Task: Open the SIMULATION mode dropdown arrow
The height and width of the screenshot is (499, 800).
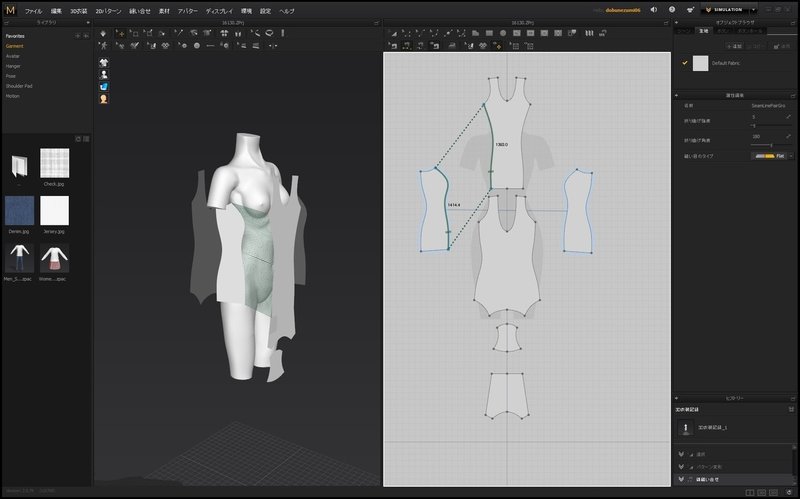Action: coord(754,10)
